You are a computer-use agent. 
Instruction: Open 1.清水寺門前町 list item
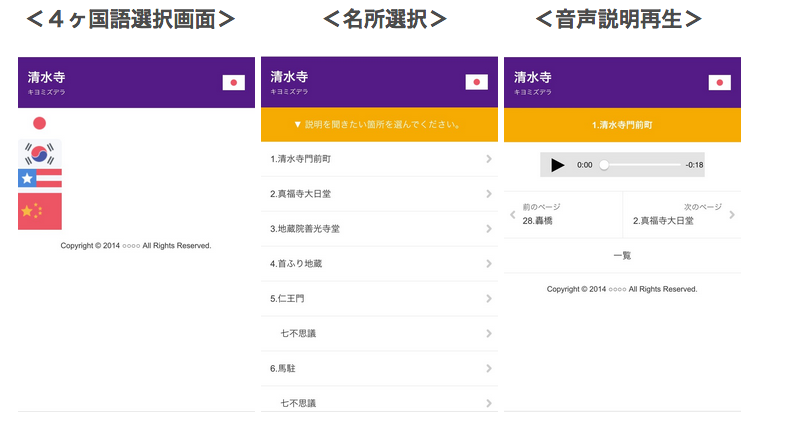(378, 159)
